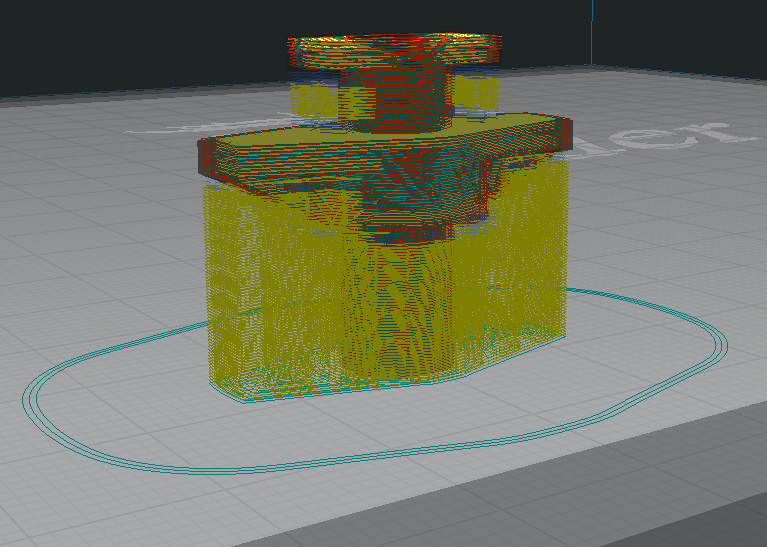This screenshot has height=547, width=767.
Task: Click the blue vertical axis line at the top
Action: coord(592,32)
